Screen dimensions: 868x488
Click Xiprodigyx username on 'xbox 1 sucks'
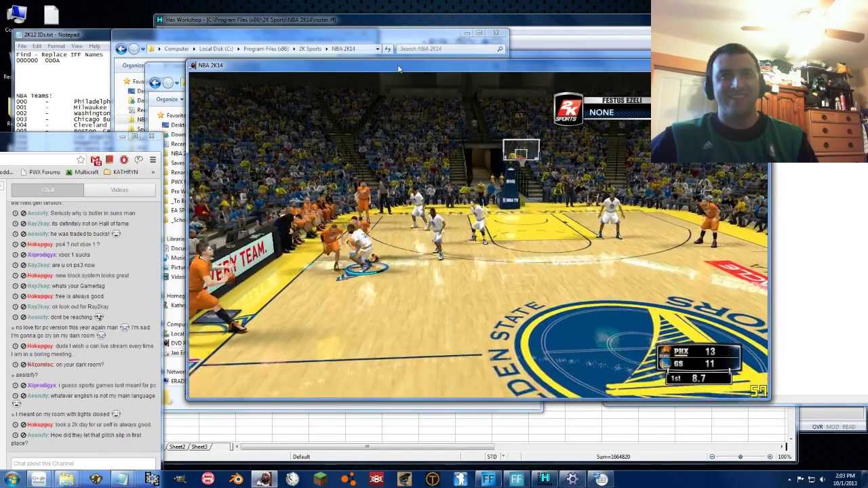[x=42, y=255]
